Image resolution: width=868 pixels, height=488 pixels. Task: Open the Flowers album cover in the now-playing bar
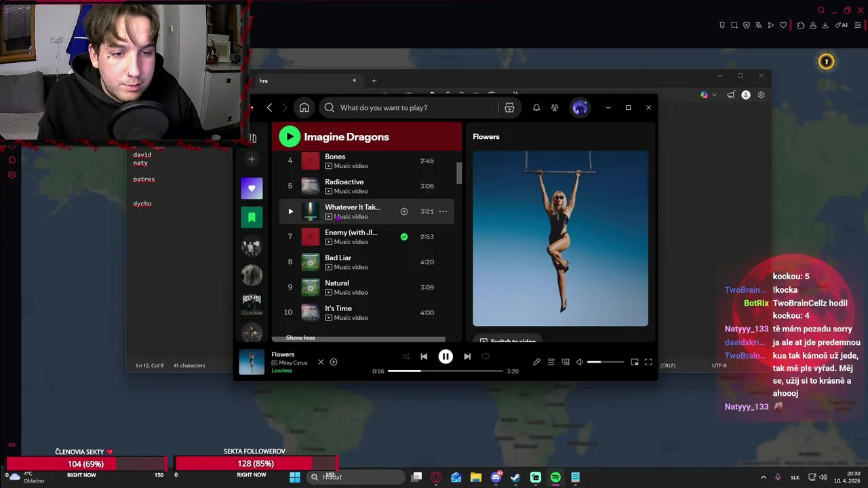coord(252,362)
